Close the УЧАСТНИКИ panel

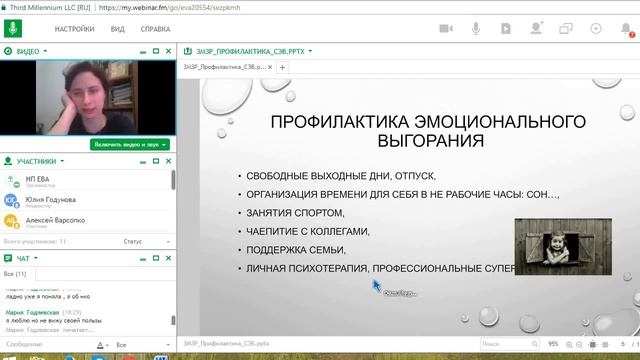(169, 161)
